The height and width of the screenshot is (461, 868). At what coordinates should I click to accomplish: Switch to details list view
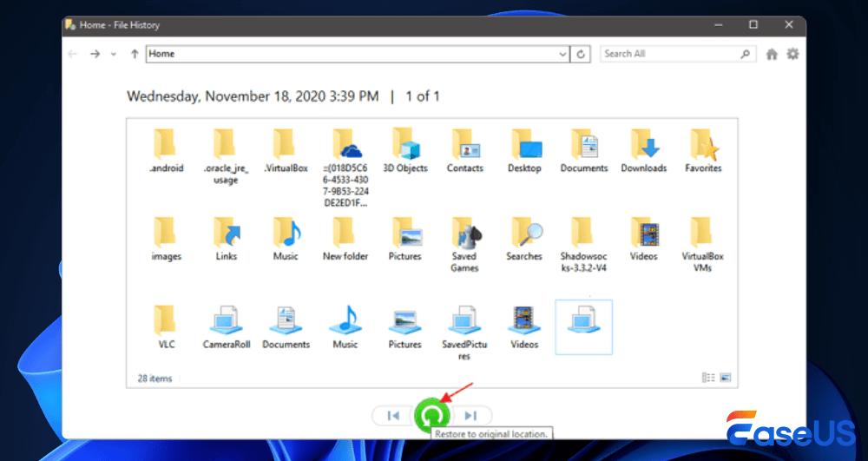click(x=707, y=378)
